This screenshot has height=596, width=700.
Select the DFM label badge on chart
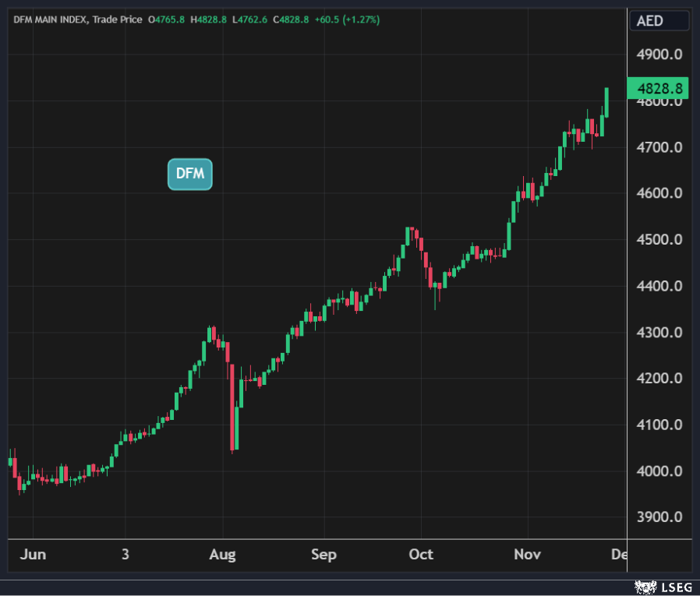point(189,174)
